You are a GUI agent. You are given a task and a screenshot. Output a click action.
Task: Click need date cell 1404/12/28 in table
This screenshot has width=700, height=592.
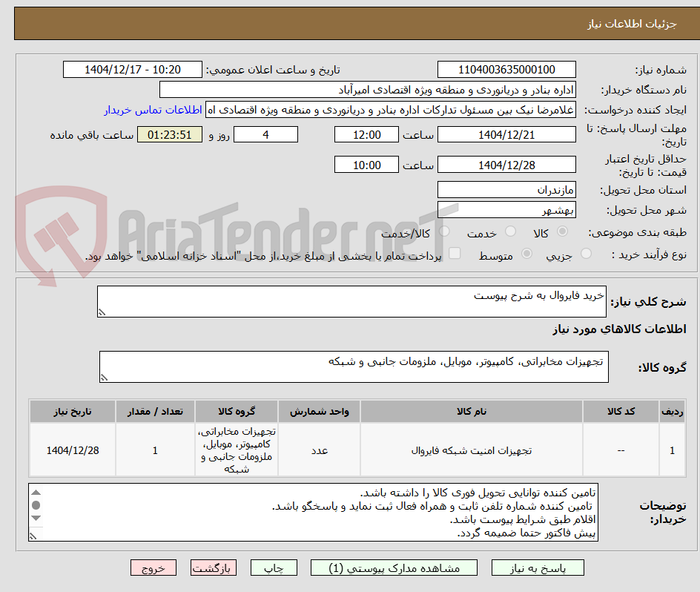click(x=73, y=450)
